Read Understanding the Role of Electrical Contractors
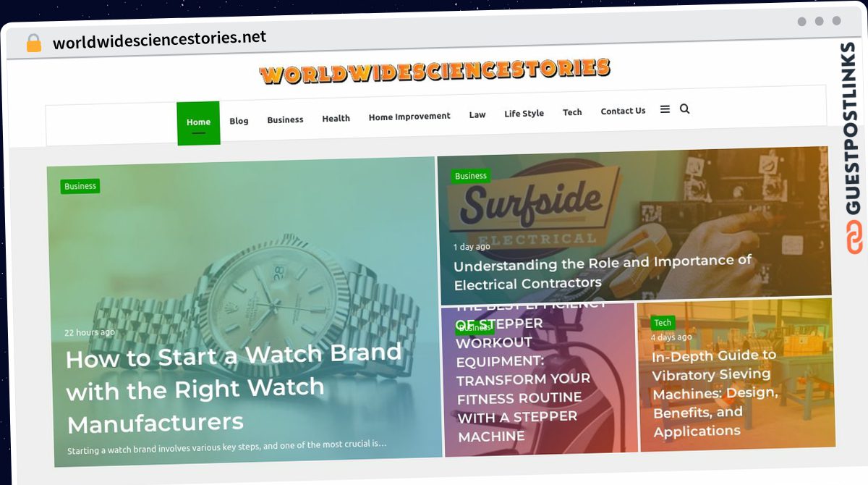 tap(603, 272)
